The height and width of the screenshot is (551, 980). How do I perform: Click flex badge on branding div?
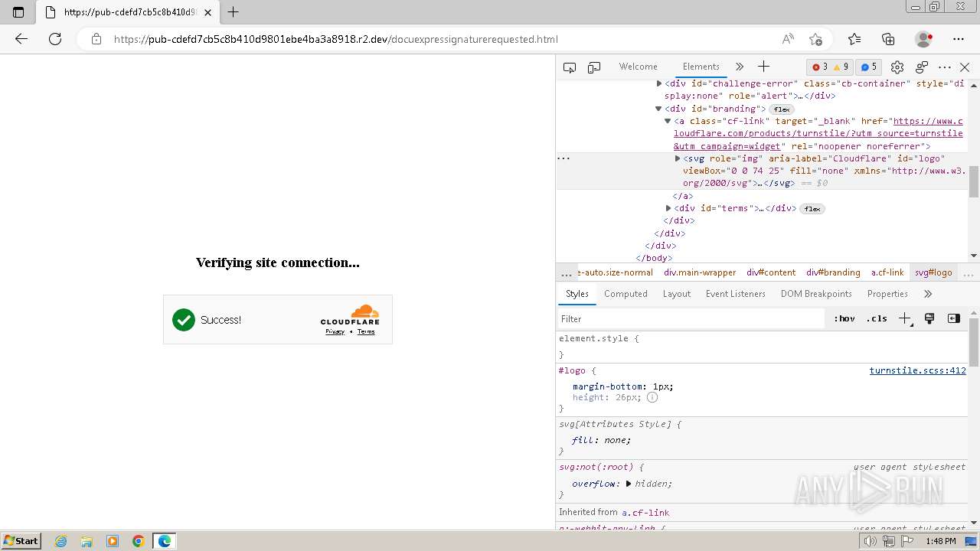[x=782, y=109]
